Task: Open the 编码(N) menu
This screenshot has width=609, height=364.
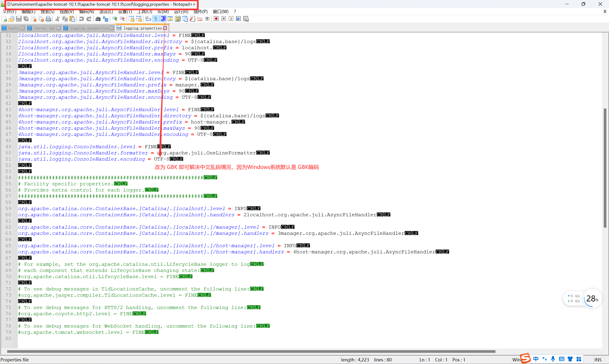Action: tap(87, 11)
